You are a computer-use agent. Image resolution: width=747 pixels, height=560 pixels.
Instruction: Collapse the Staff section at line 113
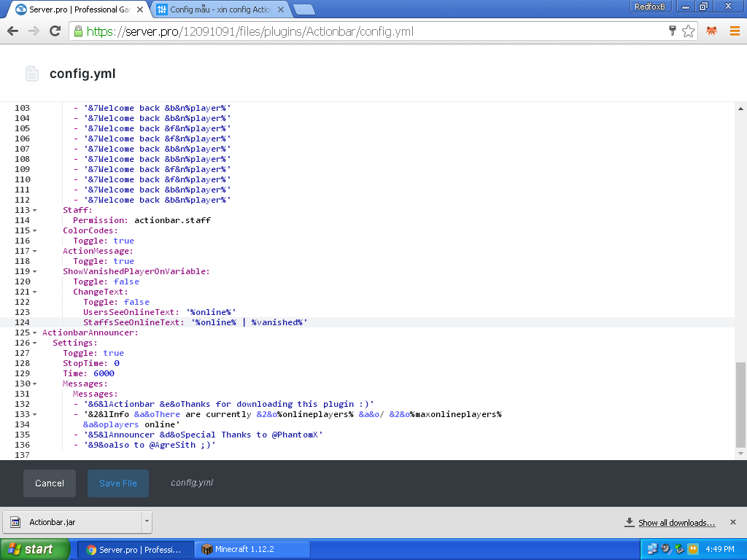(35, 210)
